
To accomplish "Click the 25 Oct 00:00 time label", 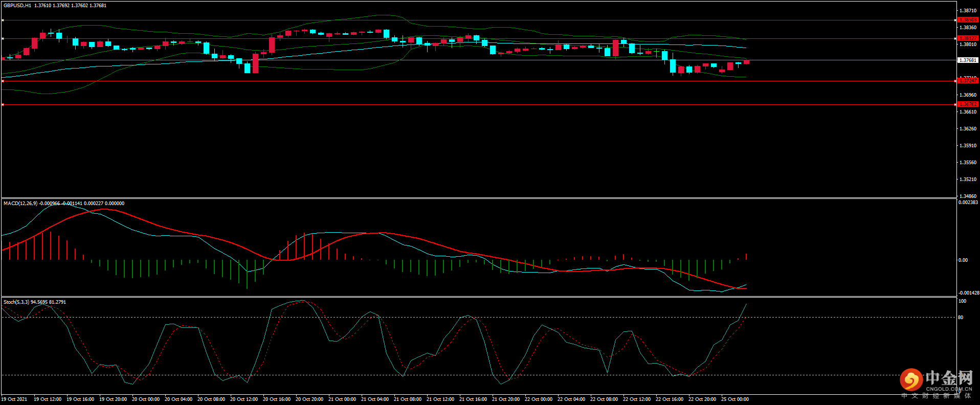I will pyautogui.click(x=734, y=399).
